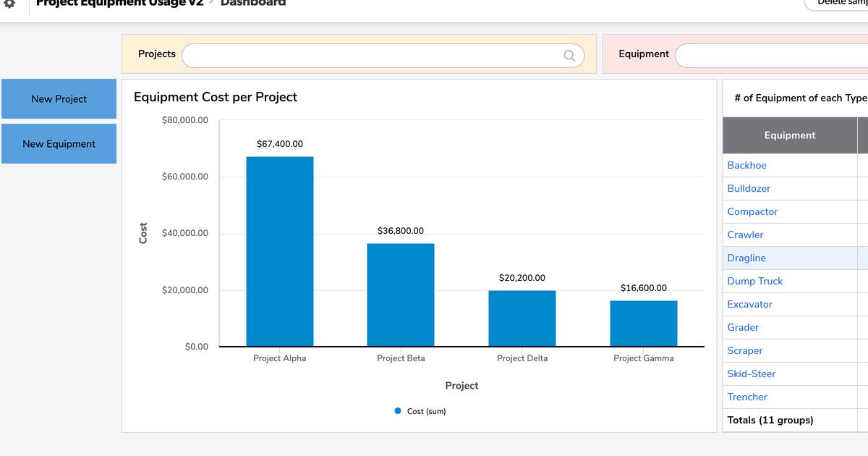Toggle the Cost (sum) legend swatch
The height and width of the screenshot is (456, 868).
[x=398, y=411]
